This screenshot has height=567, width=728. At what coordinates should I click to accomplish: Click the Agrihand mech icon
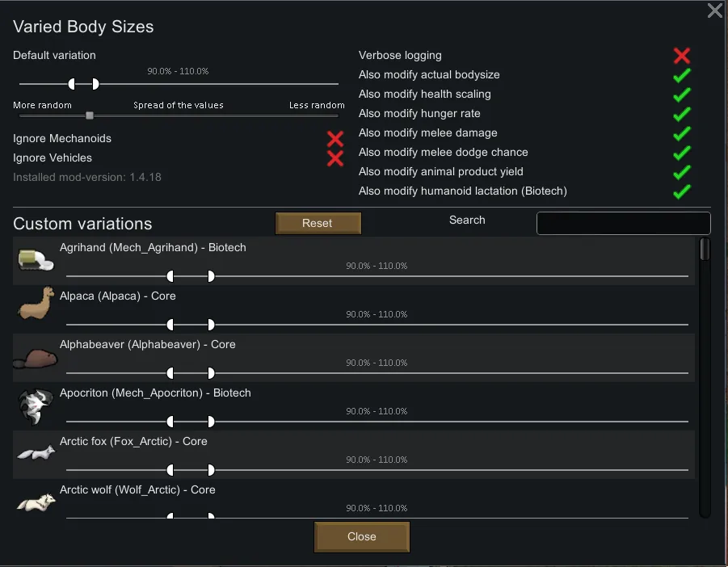(x=36, y=260)
